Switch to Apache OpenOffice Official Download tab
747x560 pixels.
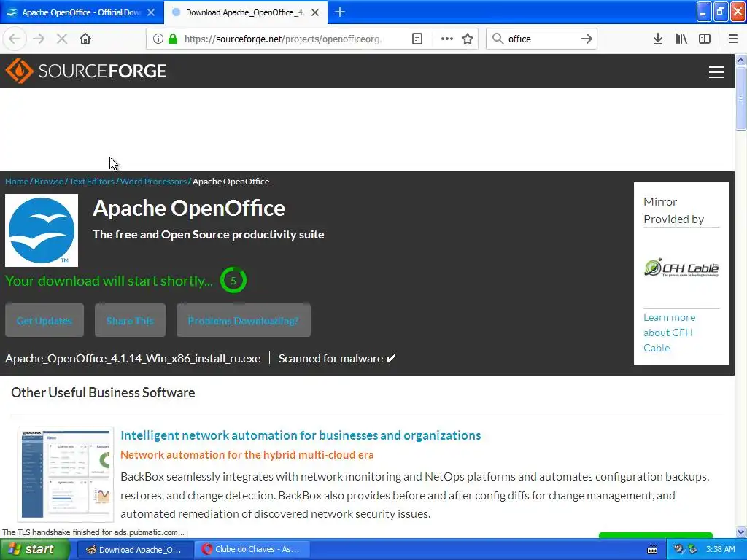pos(81,12)
